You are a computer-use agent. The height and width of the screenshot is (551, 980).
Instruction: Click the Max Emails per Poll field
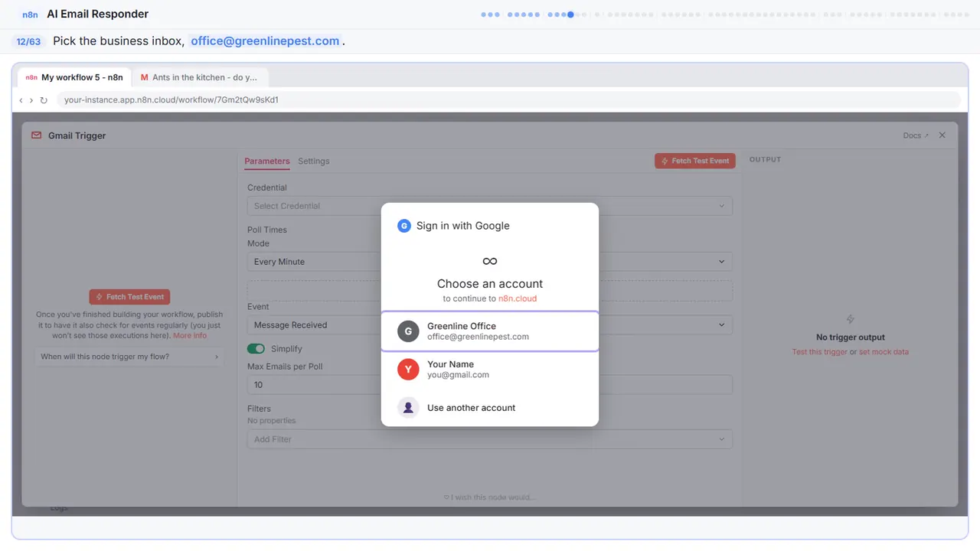pos(490,385)
